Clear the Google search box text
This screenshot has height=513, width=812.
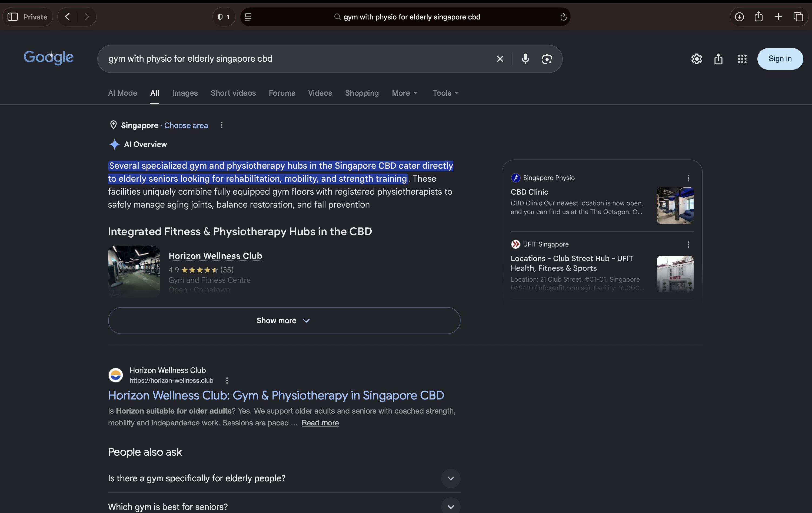[500, 59]
